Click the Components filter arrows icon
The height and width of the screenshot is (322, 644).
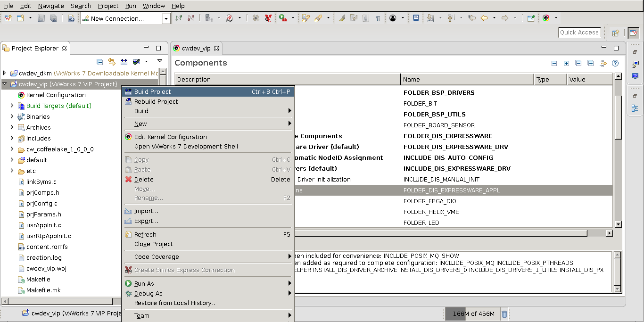[603, 63]
